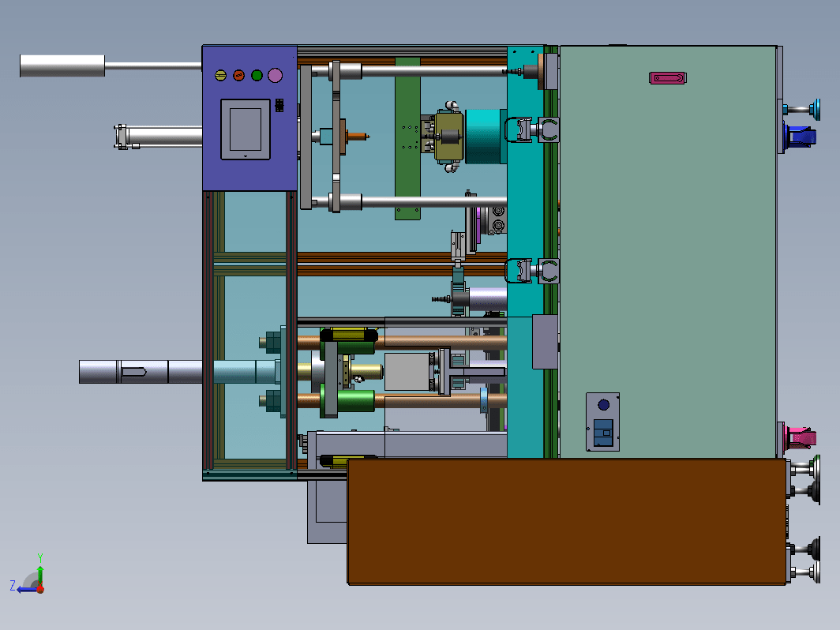
Task: Select the yellow button on the purple control panel
Action: [221, 76]
